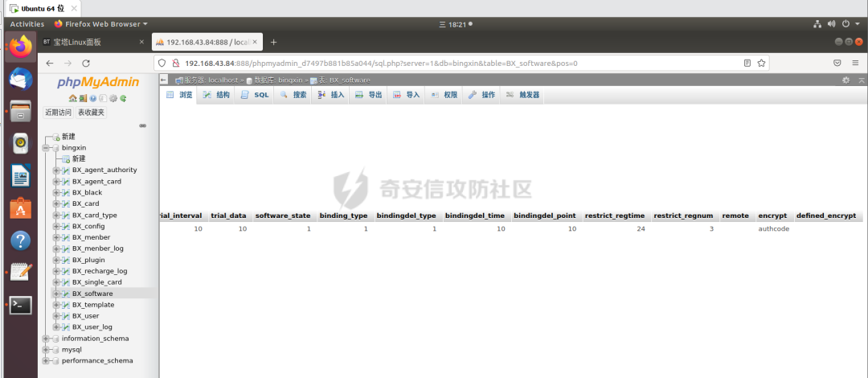
Task: Collapse the bingxin database tree
Action: (46, 148)
